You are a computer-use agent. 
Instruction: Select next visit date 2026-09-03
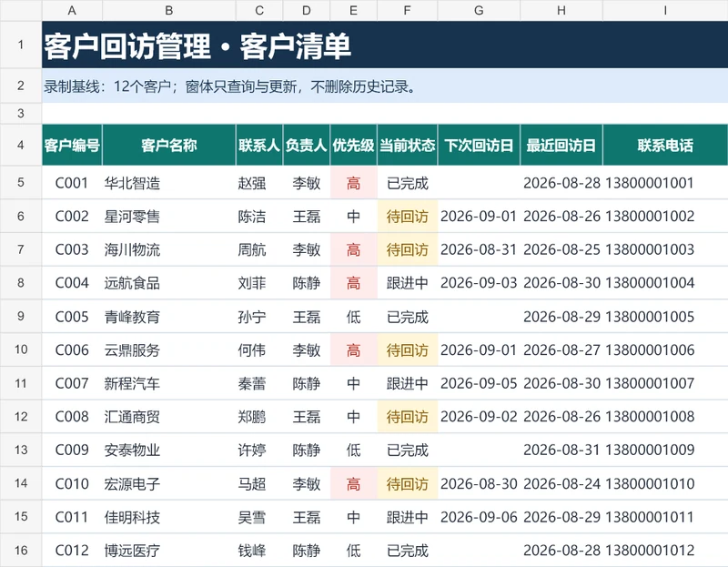tap(479, 283)
